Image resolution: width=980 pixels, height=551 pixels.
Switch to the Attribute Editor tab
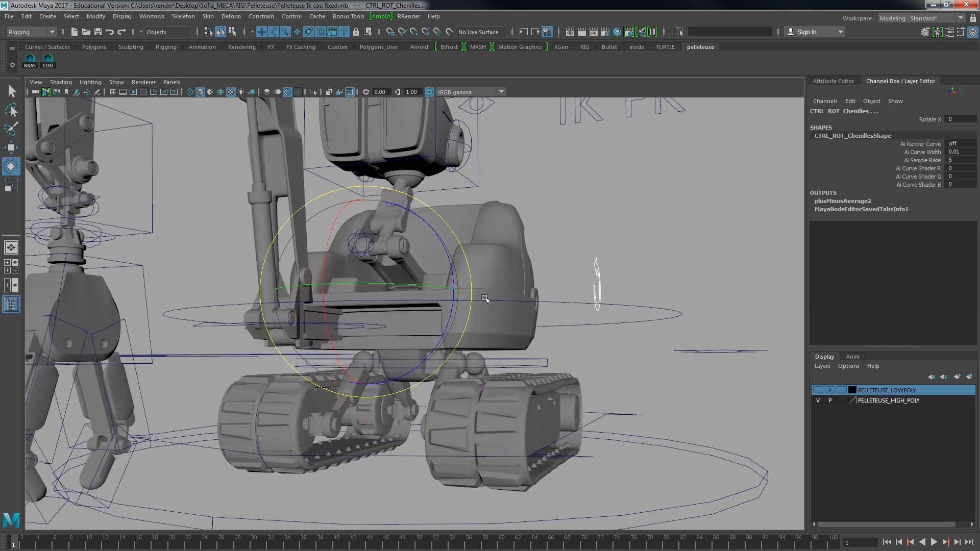(x=833, y=81)
